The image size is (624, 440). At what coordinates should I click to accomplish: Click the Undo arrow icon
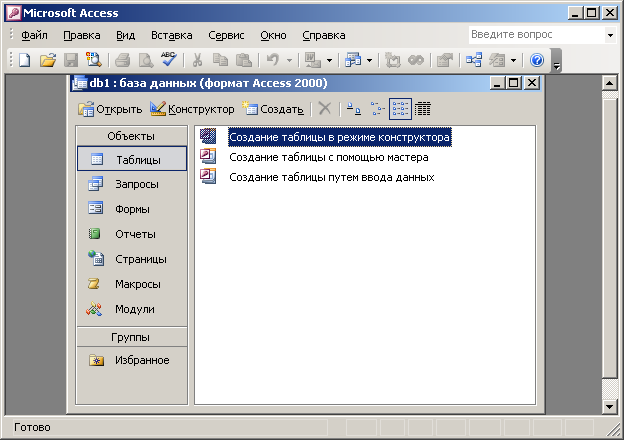[x=273, y=60]
